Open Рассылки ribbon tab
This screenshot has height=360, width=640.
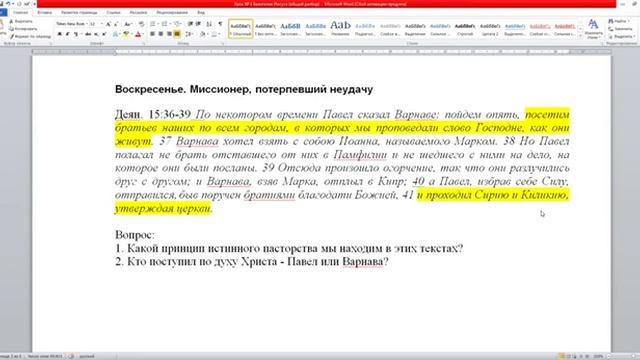(138, 13)
